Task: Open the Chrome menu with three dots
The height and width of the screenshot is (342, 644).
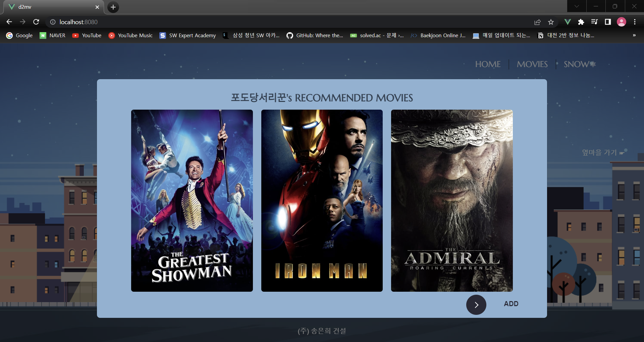Action: (x=635, y=22)
